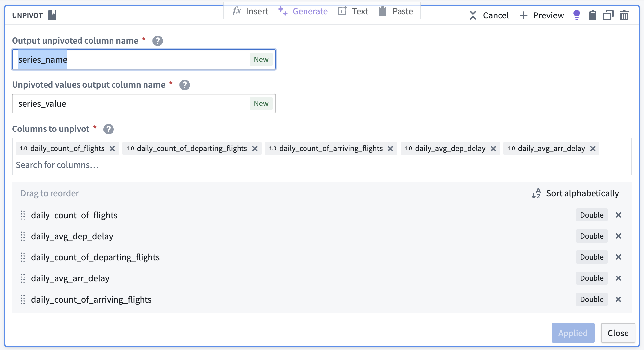The image size is (644, 350).
Task: Delete the transform with the trash icon
Action: [624, 15]
